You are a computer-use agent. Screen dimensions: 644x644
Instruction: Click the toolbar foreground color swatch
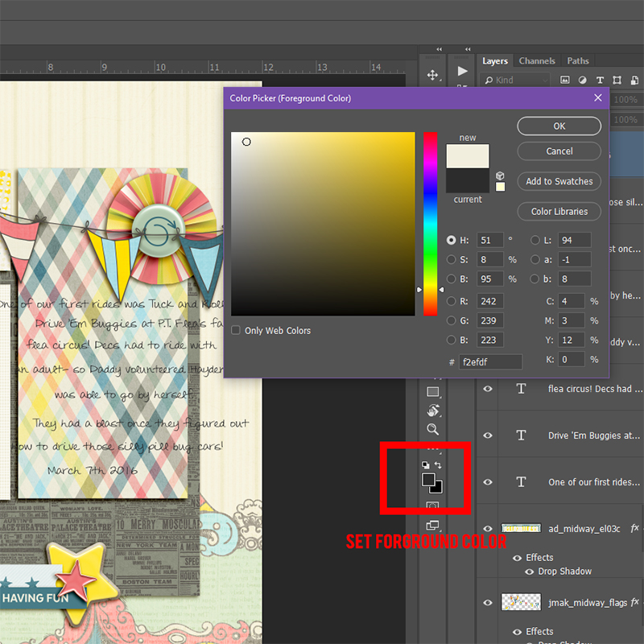click(428, 480)
